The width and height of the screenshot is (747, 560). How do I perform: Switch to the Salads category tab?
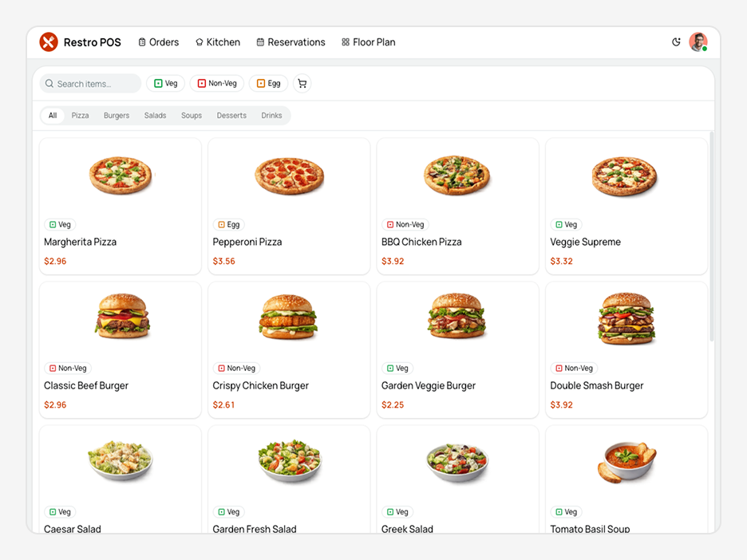click(x=156, y=115)
